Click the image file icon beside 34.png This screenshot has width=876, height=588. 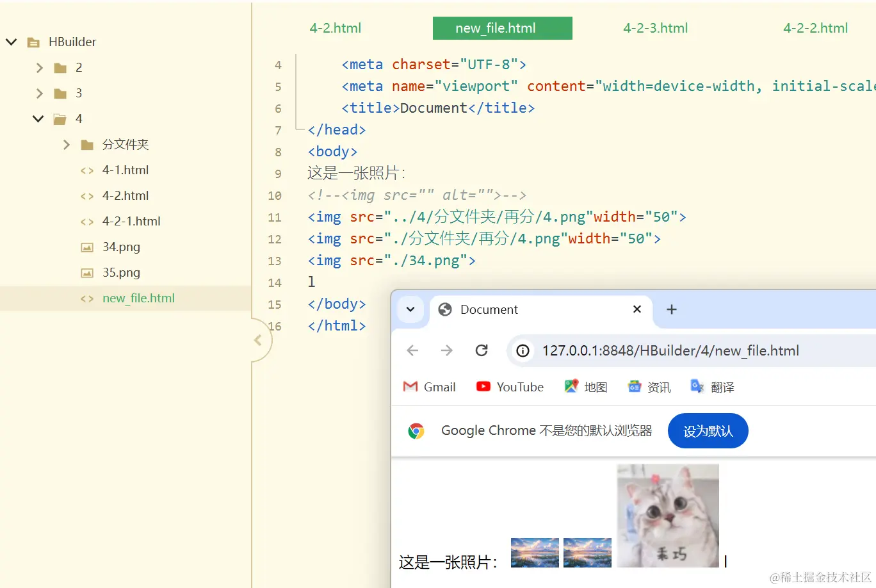click(x=87, y=247)
